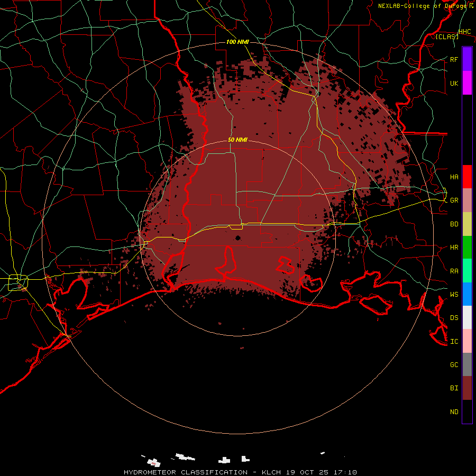
Task: Click the "BD" legend label
Action: (x=454, y=224)
